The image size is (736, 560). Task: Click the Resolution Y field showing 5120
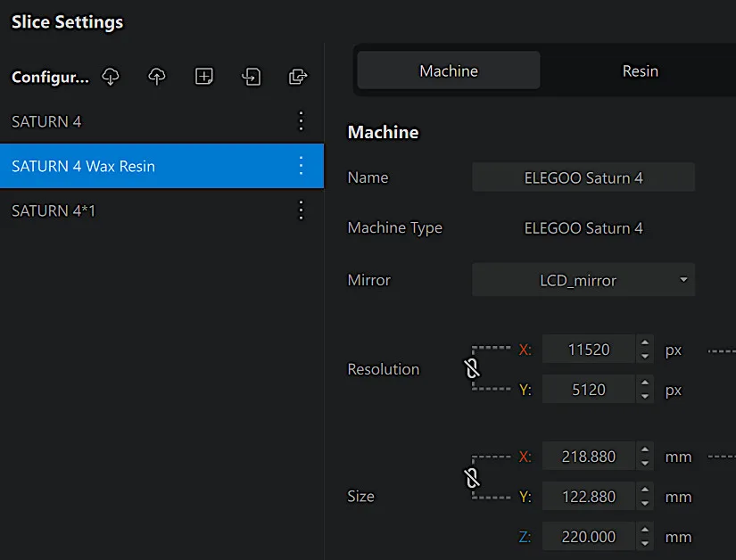click(x=589, y=390)
